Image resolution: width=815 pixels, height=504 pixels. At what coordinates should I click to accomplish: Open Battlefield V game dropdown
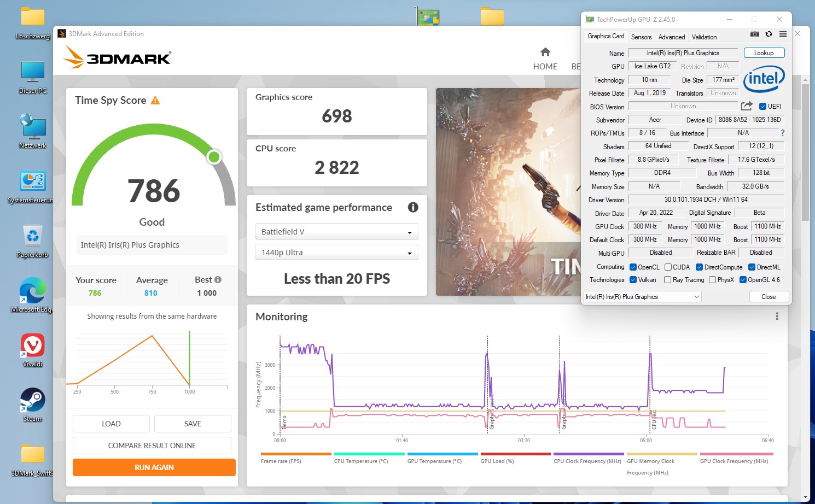(336, 232)
